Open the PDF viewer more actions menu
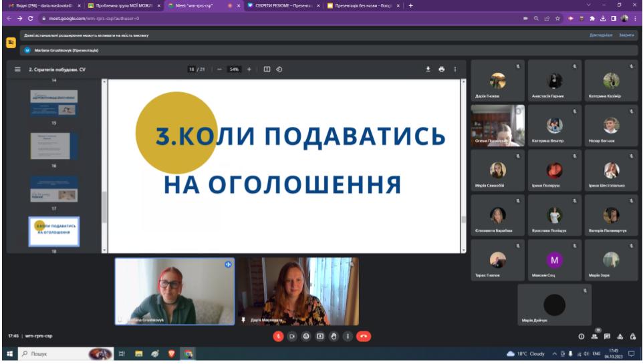643x364 pixels. click(x=455, y=69)
